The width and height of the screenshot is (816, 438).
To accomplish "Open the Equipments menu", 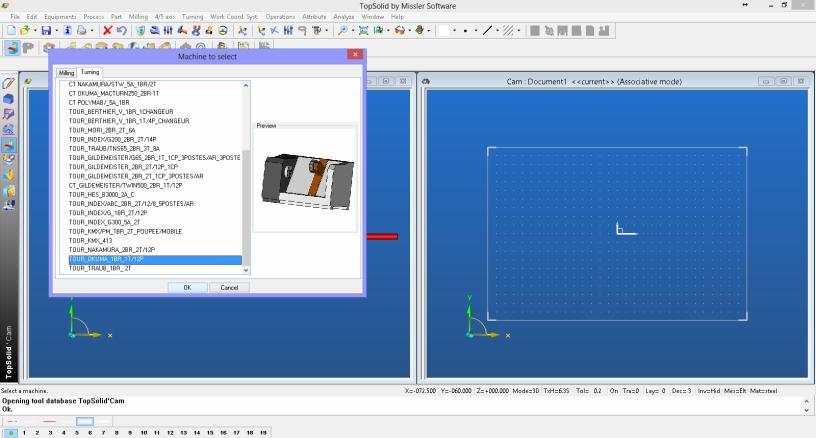I will coord(60,17).
